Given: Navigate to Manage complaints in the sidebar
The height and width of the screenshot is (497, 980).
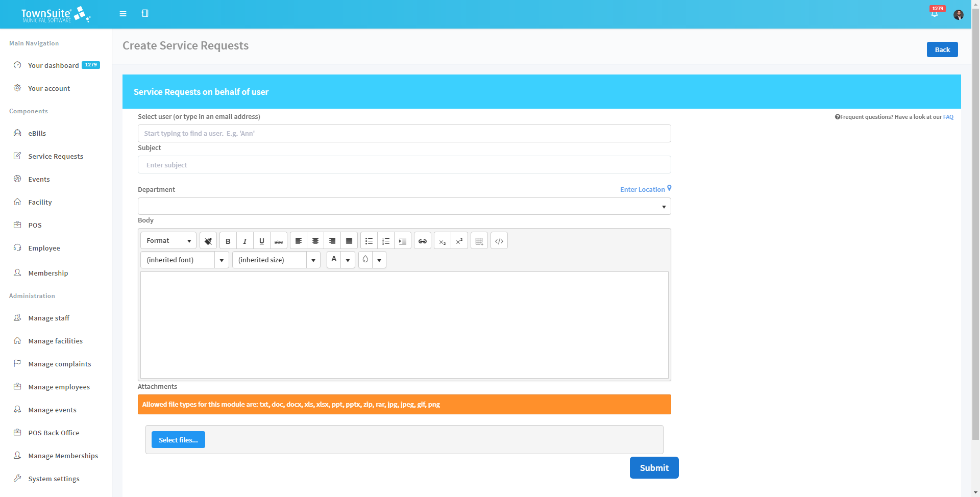Looking at the screenshot, I should 59,363.
